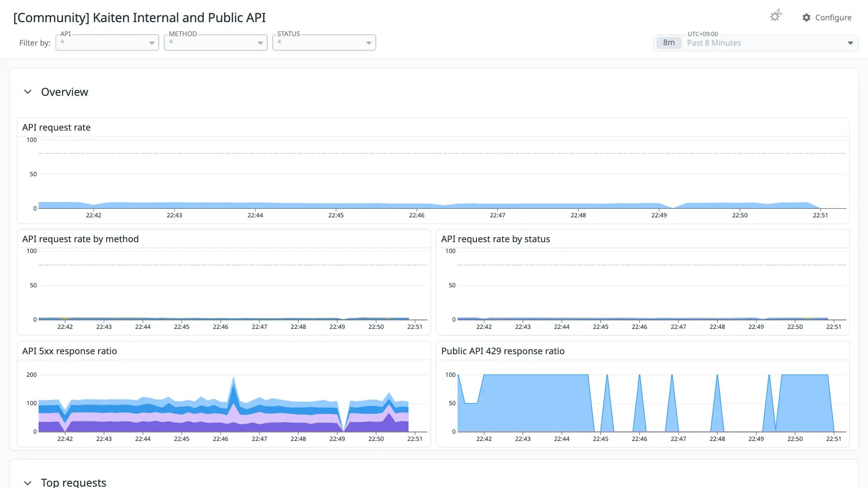Click the API 5xx response ratio title
The width and height of the screenshot is (868, 488).
point(70,351)
